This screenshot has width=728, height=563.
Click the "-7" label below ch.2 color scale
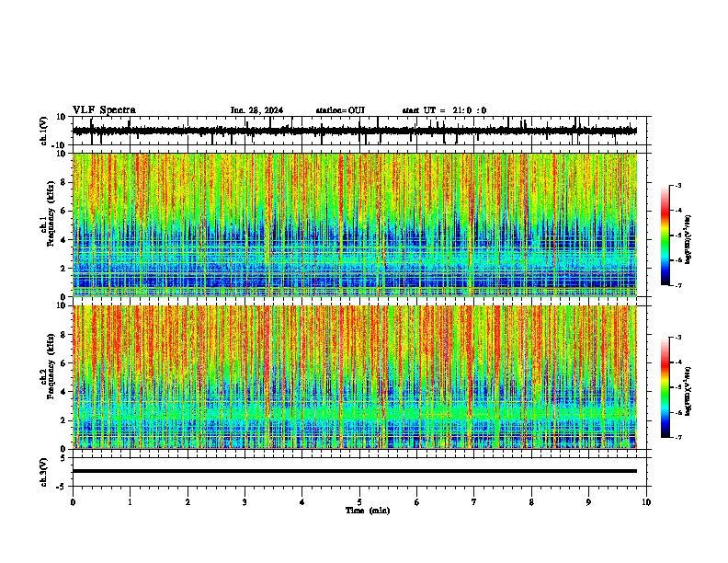click(x=678, y=437)
